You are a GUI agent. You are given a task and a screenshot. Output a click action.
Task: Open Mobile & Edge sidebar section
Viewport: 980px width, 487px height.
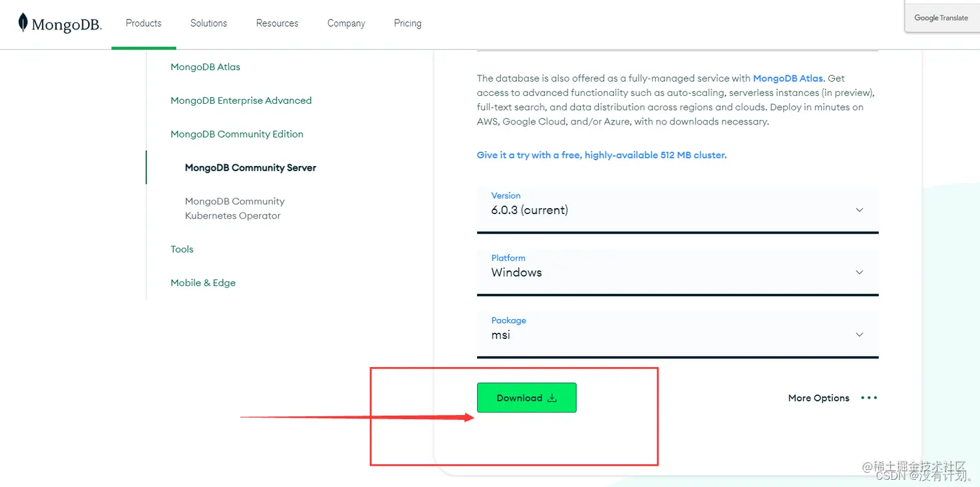coord(203,283)
